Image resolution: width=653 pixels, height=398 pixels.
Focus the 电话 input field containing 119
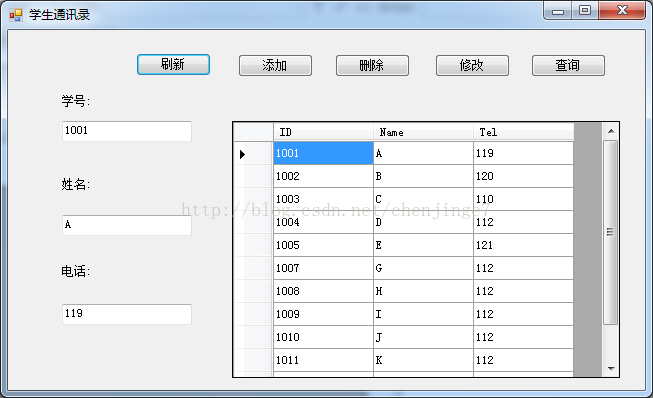click(x=127, y=314)
